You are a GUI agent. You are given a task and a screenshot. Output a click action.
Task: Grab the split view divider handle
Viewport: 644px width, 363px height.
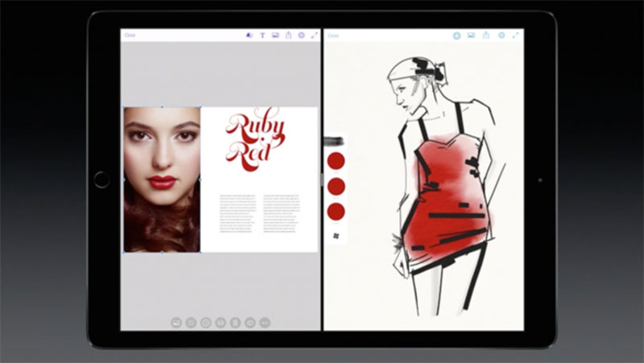point(322,179)
